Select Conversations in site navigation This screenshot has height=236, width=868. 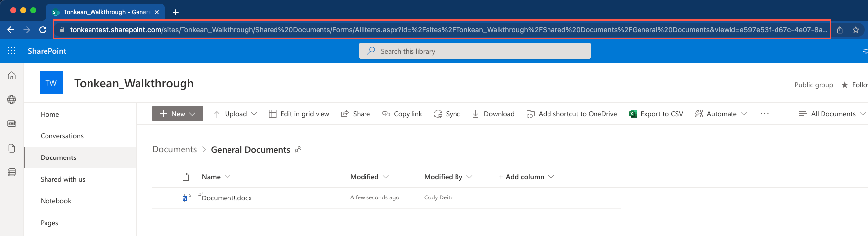(80, 136)
